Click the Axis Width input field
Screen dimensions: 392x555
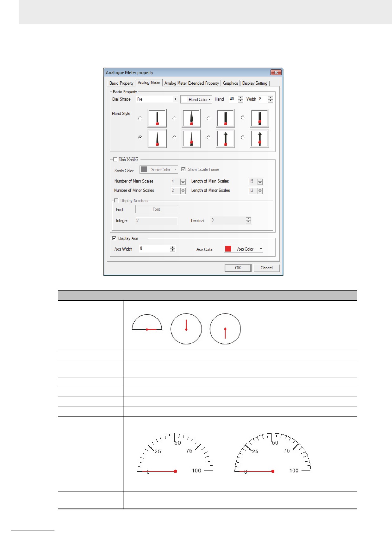point(155,249)
